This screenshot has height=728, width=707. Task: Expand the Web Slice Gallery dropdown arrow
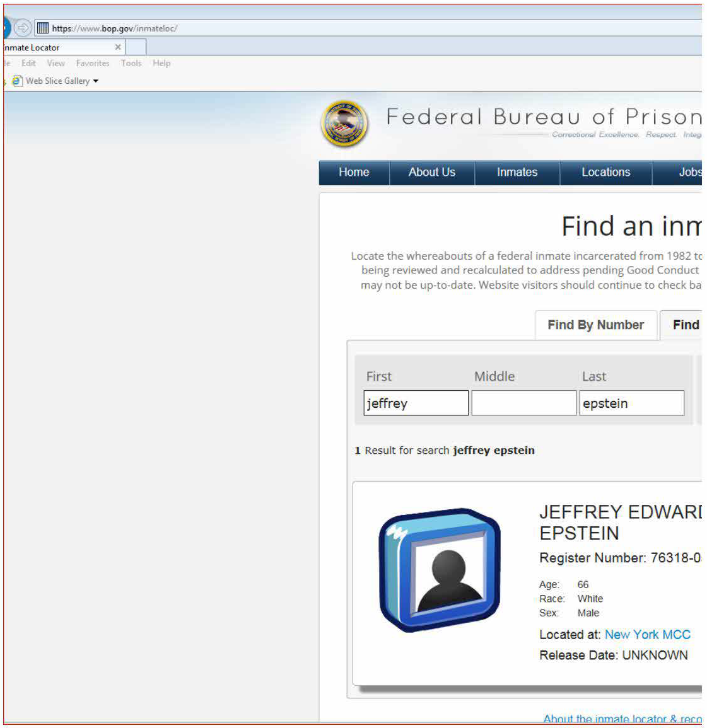(x=96, y=81)
